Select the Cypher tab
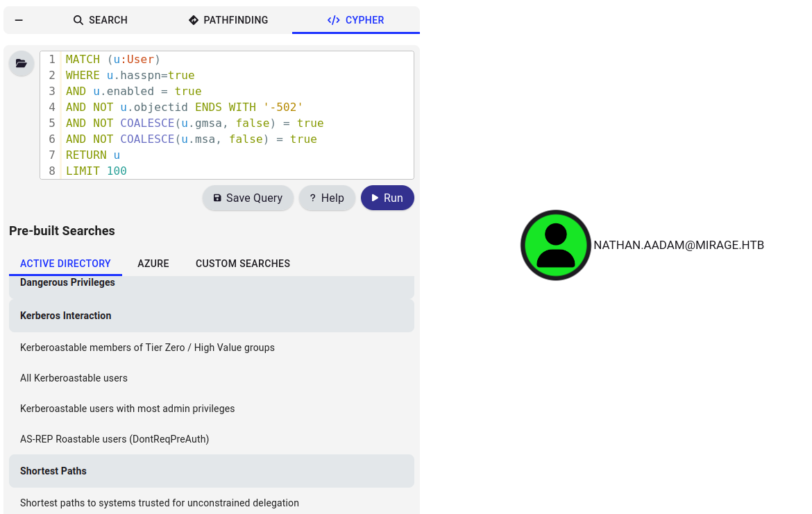 coord(355,20)
